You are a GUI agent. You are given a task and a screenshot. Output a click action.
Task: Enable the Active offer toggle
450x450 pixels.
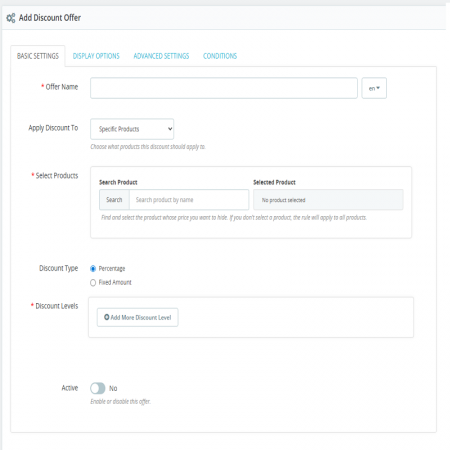click(98, 388)
